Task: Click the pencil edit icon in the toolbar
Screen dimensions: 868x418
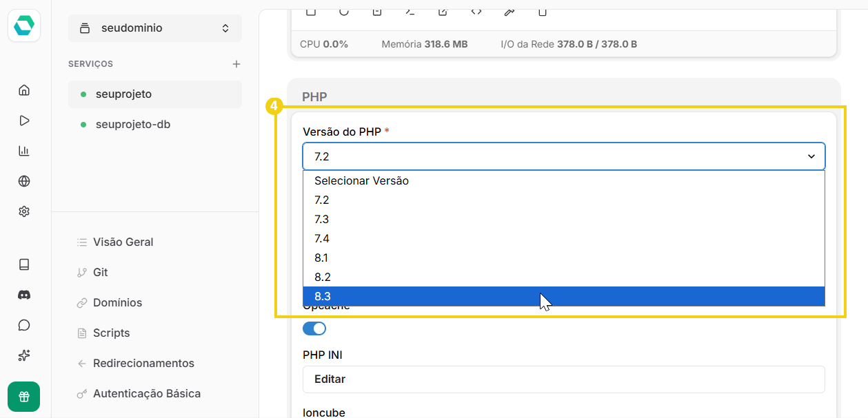Action: (509, 12)
